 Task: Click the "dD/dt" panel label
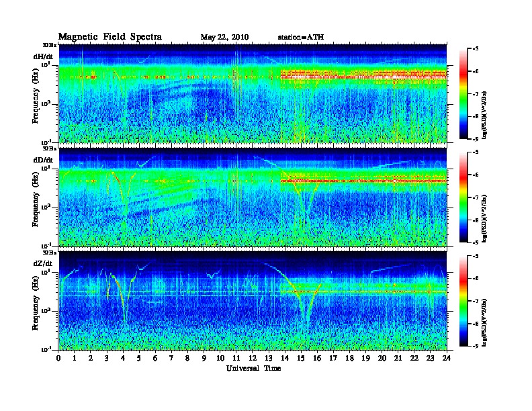click(43, 160)
